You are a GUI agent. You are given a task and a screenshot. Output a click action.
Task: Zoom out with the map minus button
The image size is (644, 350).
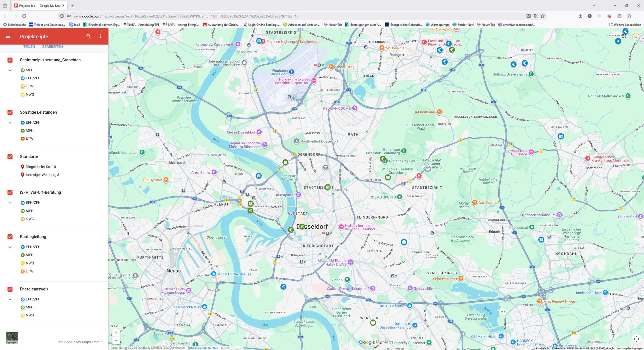click(116, 341)
